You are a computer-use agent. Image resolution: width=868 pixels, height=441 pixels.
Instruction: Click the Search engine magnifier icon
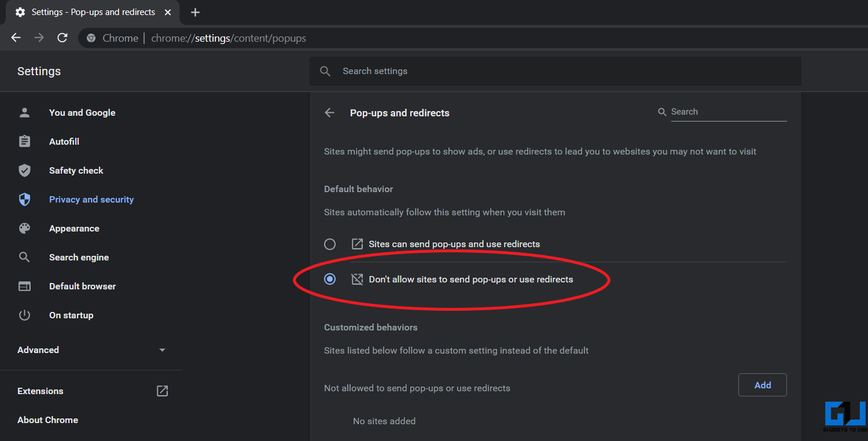click(x=24, y=258)
